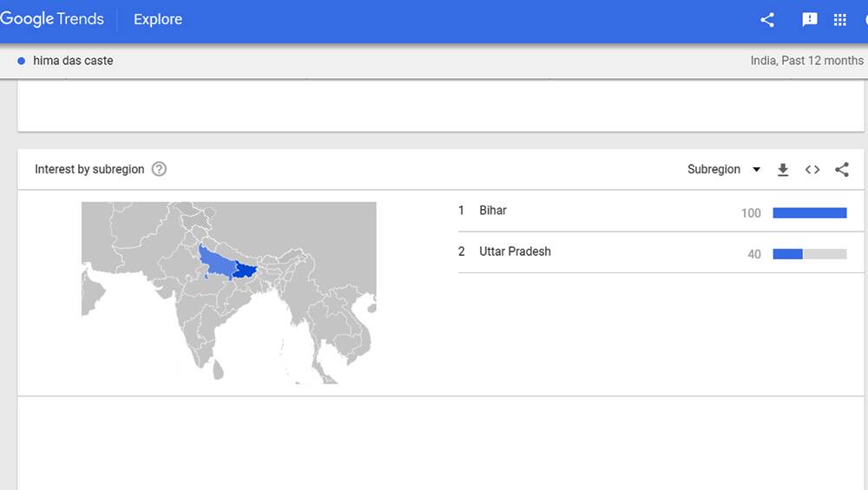Click the Subregion dropdown arrow

pyautogui.click(x=756, y=169)
